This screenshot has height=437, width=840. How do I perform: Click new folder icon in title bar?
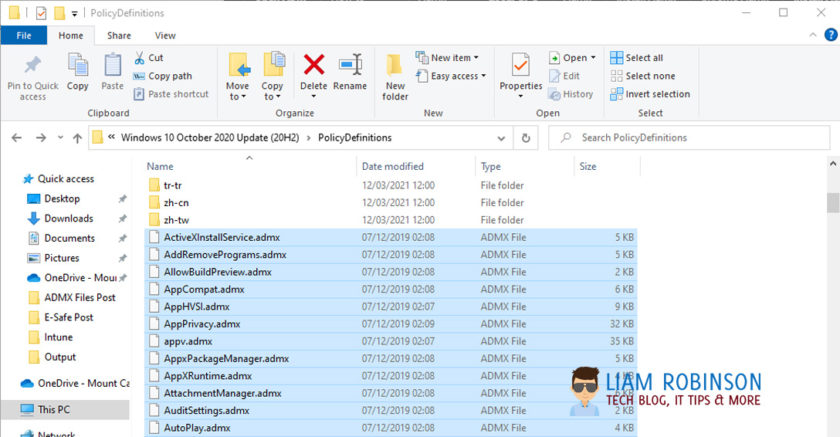[x=59, y=13]
